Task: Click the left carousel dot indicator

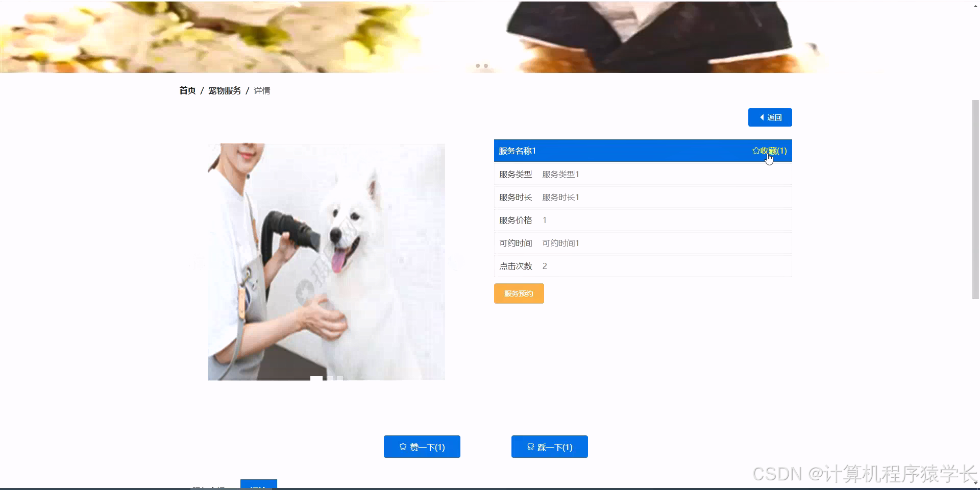Action: click(478, 66)
